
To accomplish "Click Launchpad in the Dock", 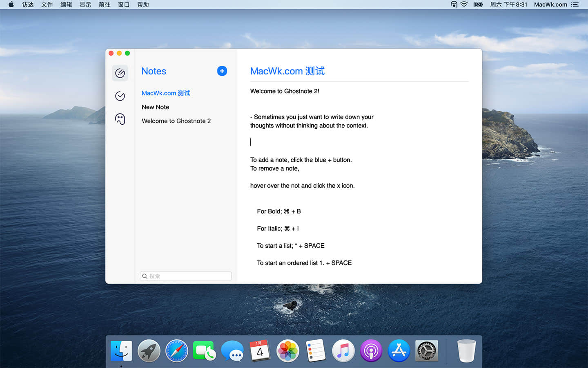I will point(149,350).
